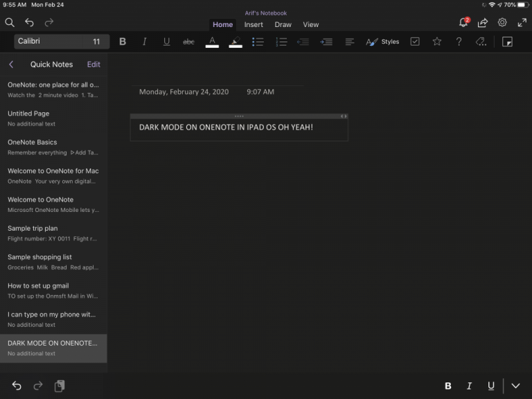
Task: Open paragraph alignment options
Action: 349,42
